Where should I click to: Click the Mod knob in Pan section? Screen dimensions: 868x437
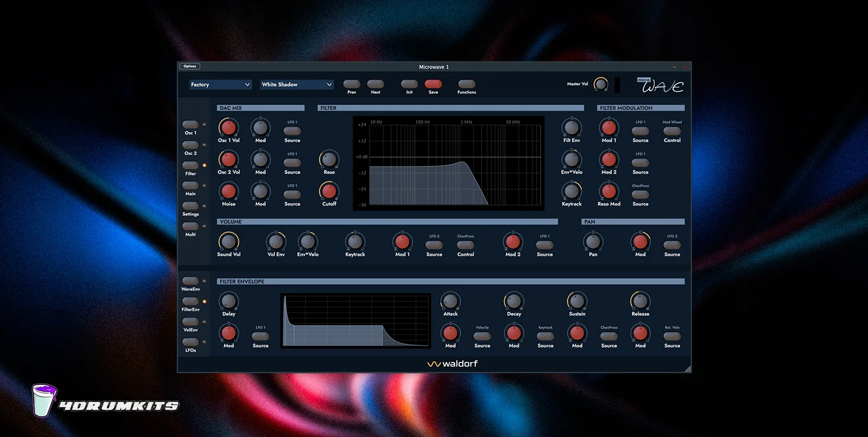640,242
